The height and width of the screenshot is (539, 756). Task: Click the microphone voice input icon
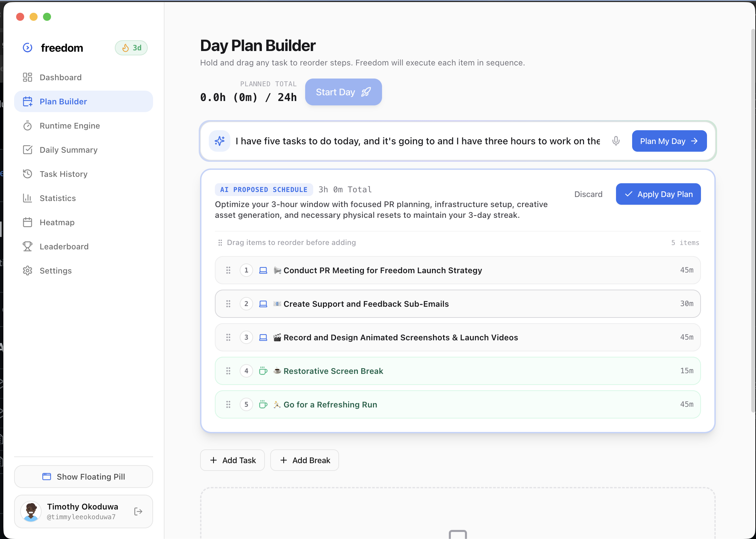616,141
